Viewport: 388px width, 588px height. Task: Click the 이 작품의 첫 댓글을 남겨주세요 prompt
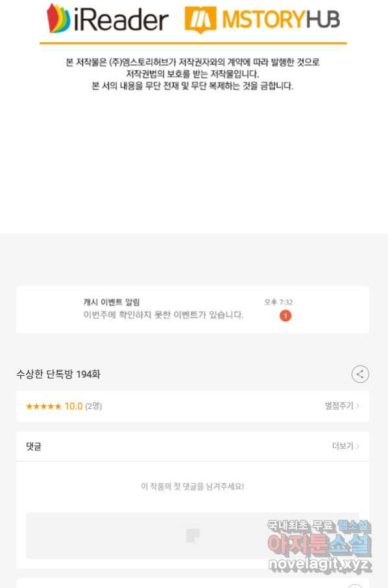coord(193,486)
